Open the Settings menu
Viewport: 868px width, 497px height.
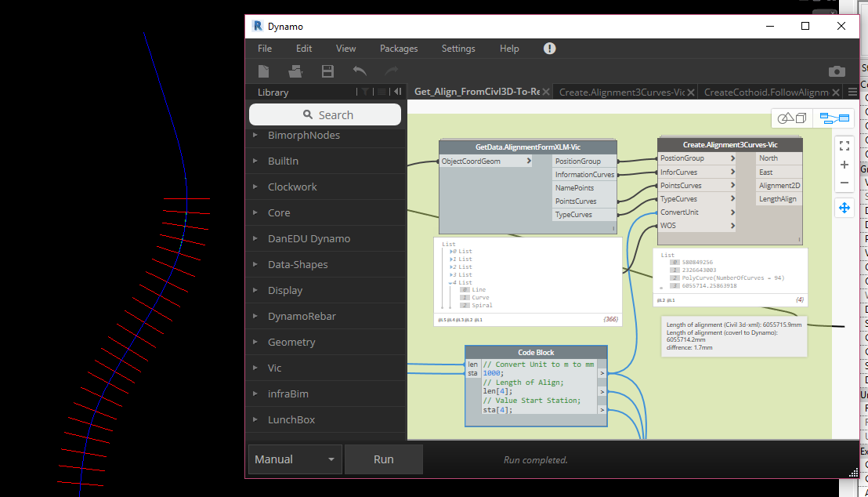click(458, 49)
